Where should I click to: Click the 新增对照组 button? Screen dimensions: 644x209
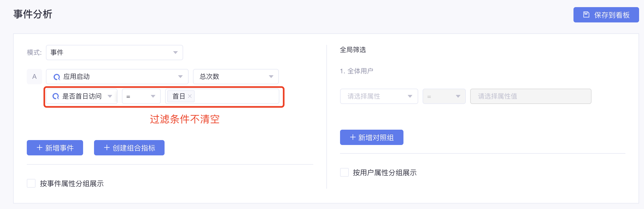[x=372, y=137]
